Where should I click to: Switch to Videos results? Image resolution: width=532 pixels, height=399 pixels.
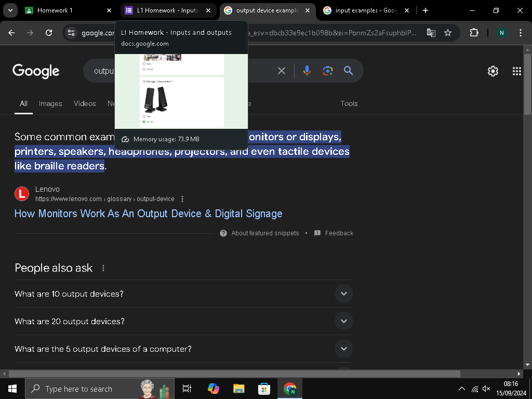85,103
